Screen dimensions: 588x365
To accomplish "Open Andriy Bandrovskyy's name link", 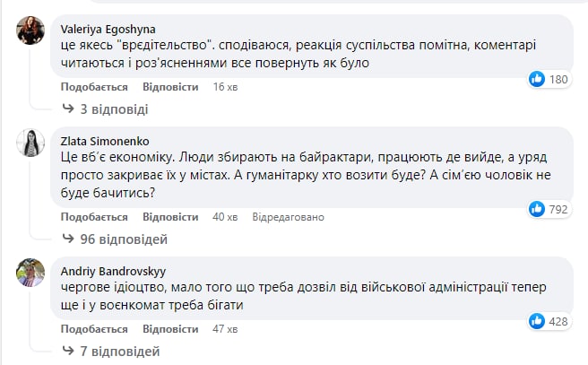I will (x=113, y=269).
